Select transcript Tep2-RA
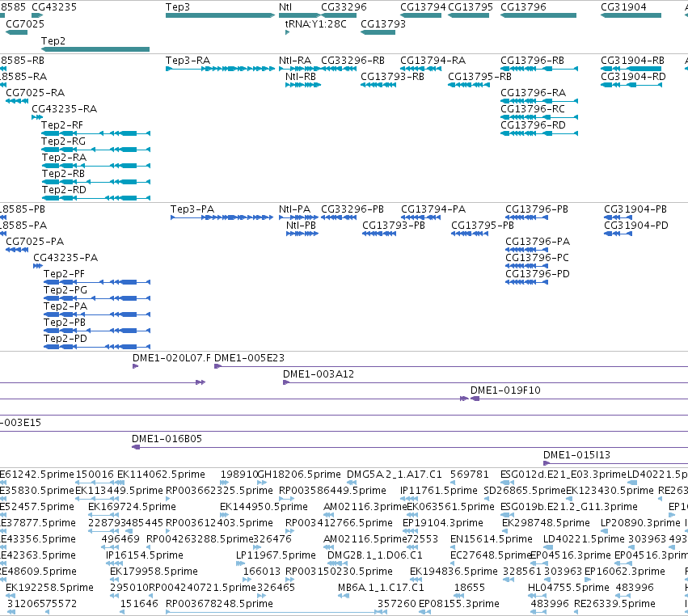 (x=95, y=166)
